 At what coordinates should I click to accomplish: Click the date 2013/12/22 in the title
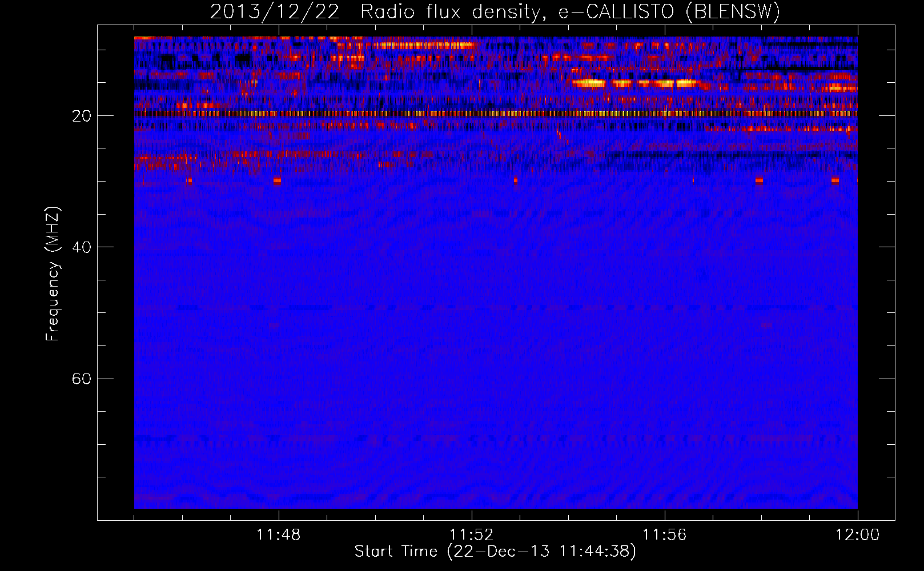click(x=275, y=12)
